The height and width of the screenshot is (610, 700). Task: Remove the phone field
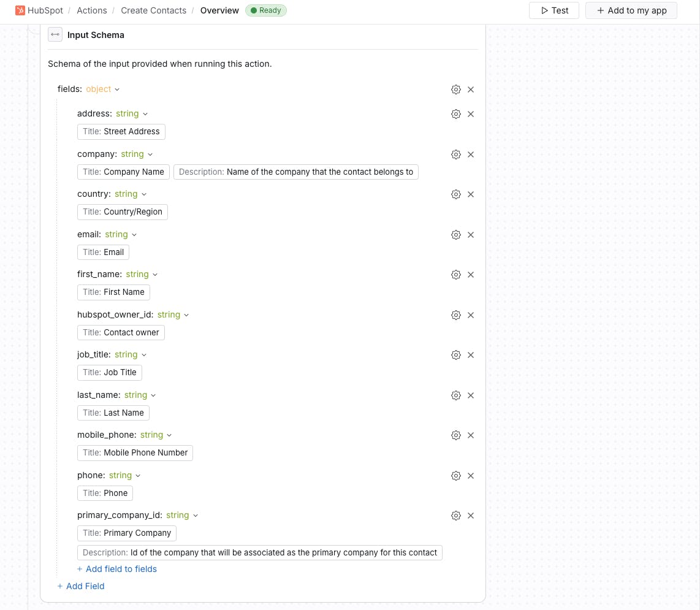pyautogui.click(x=471, y=476)
